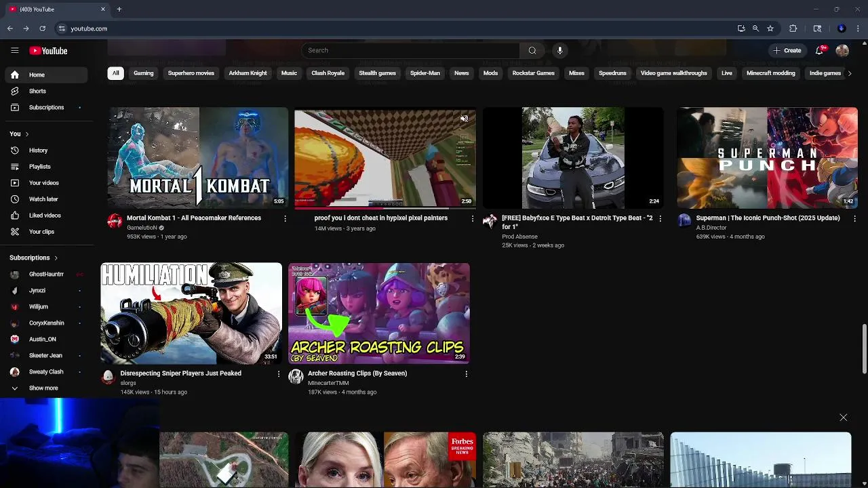Open slorgs channel avatar
Screen dimensions: 868x488
[x=108, y=376]
